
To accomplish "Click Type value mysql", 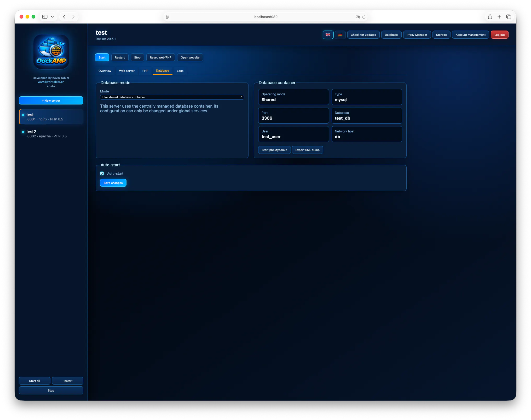I will click(341, 100).
